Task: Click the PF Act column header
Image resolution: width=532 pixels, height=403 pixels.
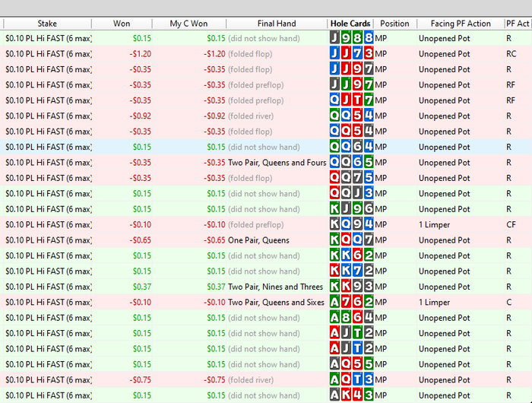Action: point(518,24)
